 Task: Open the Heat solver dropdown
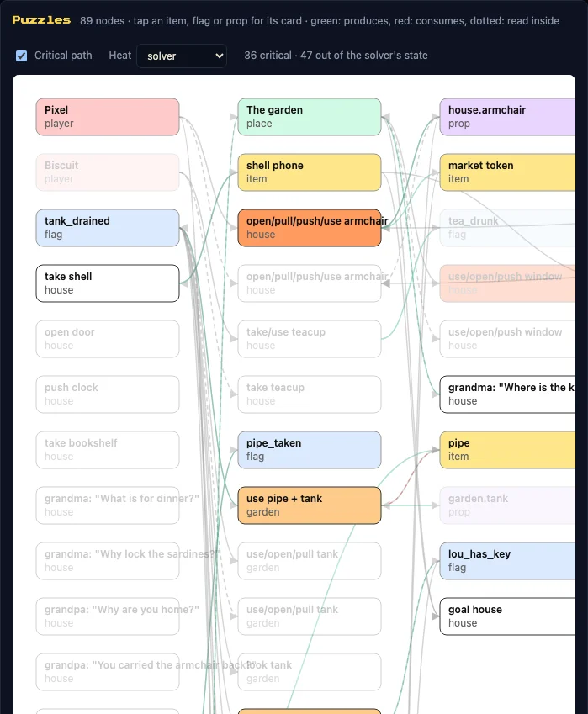point(181,56)
